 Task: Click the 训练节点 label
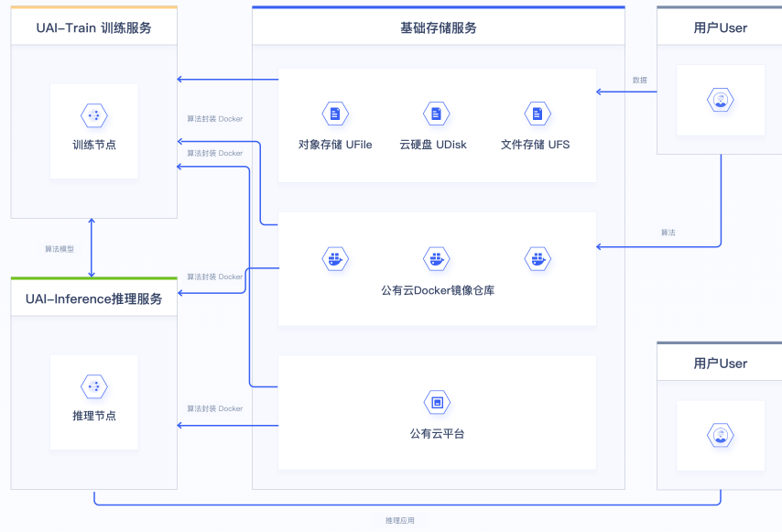point(94,145)
